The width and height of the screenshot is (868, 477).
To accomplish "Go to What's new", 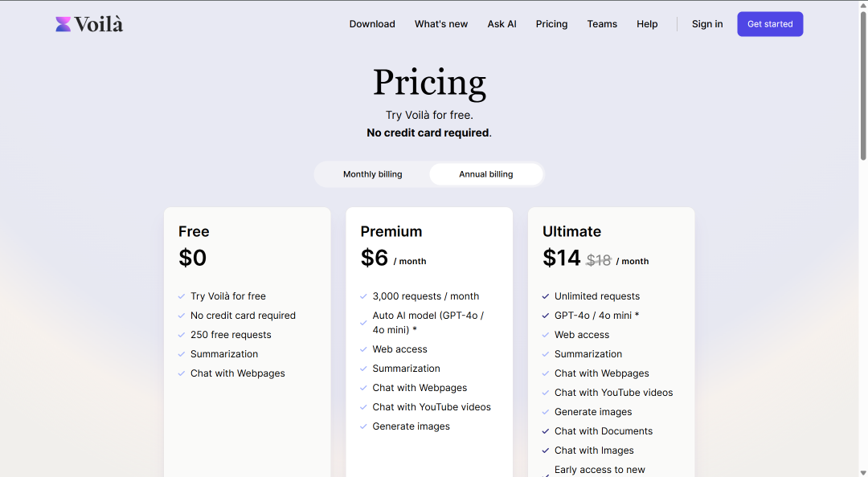I will (x=441, y=24).
